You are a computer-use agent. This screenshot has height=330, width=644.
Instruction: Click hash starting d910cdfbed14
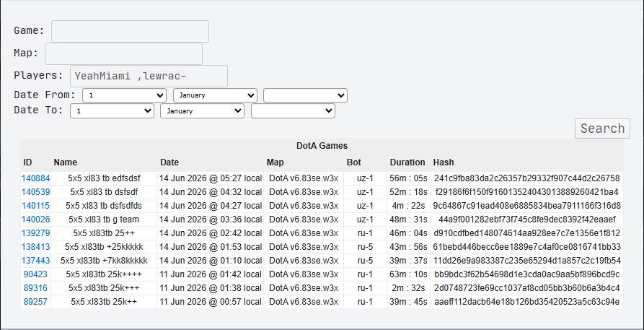click(527, 233)
